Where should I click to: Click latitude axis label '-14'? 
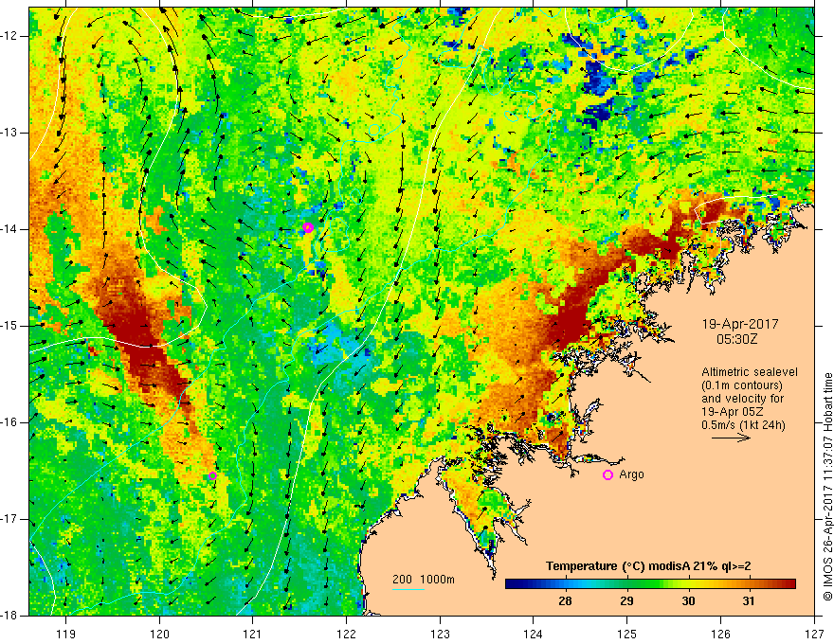[x=10, y=229]
